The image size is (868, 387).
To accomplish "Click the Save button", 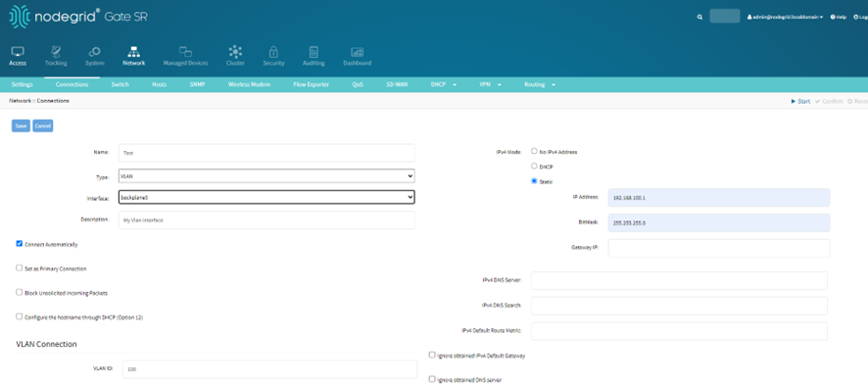I will (21, 126).
